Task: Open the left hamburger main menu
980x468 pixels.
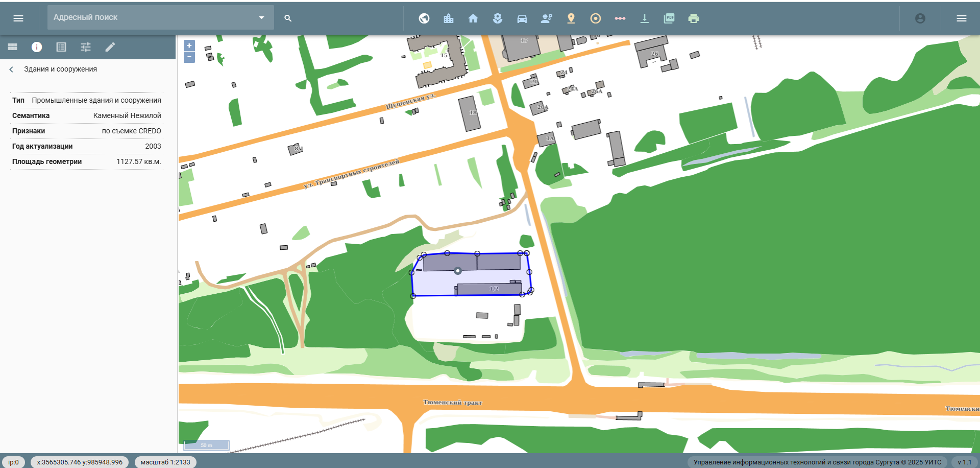Action: (18, 18)
